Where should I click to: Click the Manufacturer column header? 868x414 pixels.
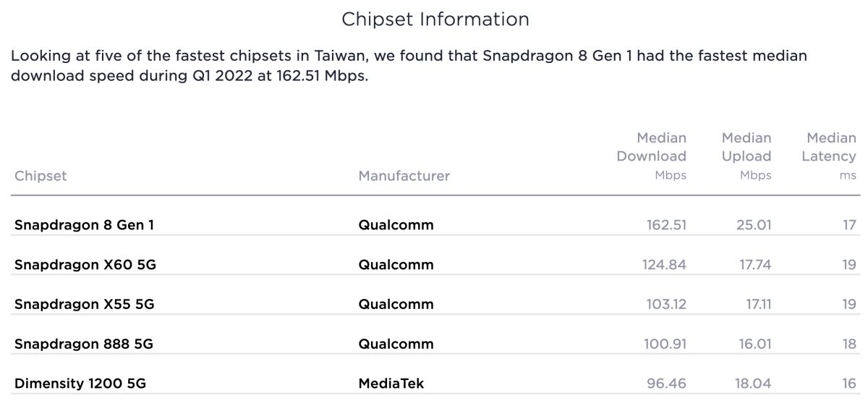404,176
